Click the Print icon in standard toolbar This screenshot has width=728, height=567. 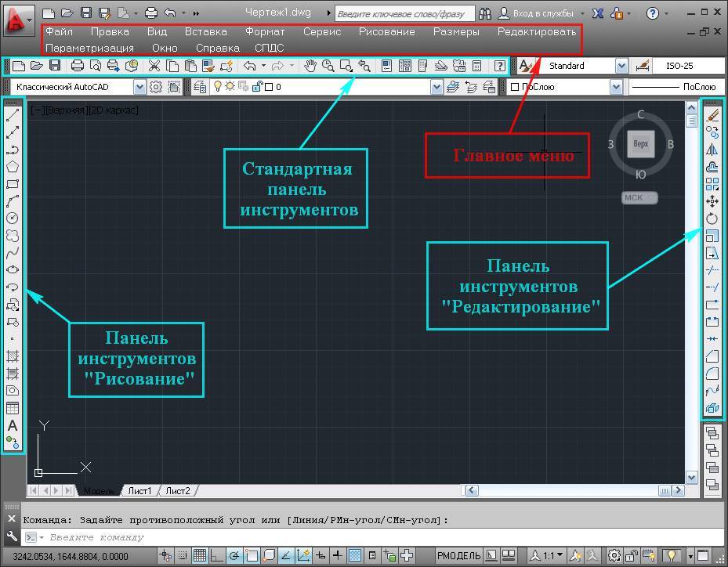(78, 66)
